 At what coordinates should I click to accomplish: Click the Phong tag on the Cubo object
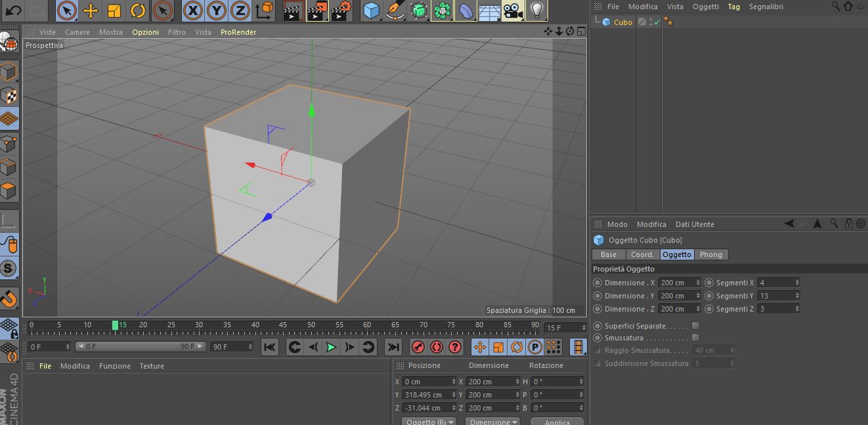point(668,22)
